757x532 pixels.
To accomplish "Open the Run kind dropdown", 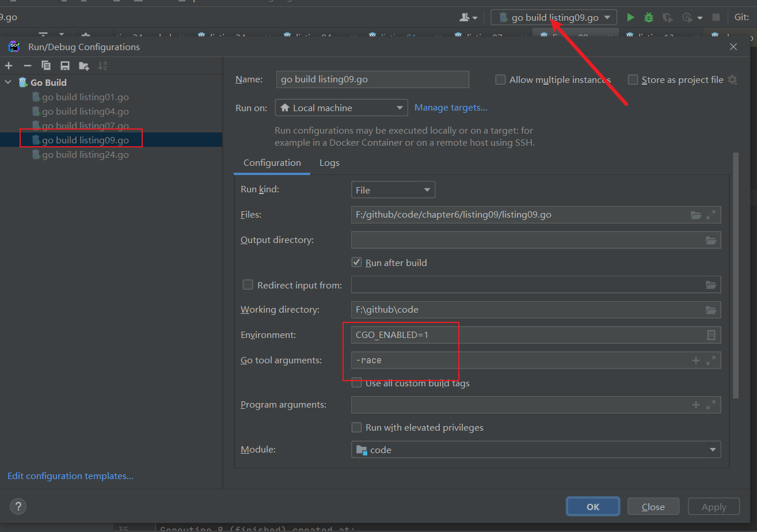I will [393, 189].
